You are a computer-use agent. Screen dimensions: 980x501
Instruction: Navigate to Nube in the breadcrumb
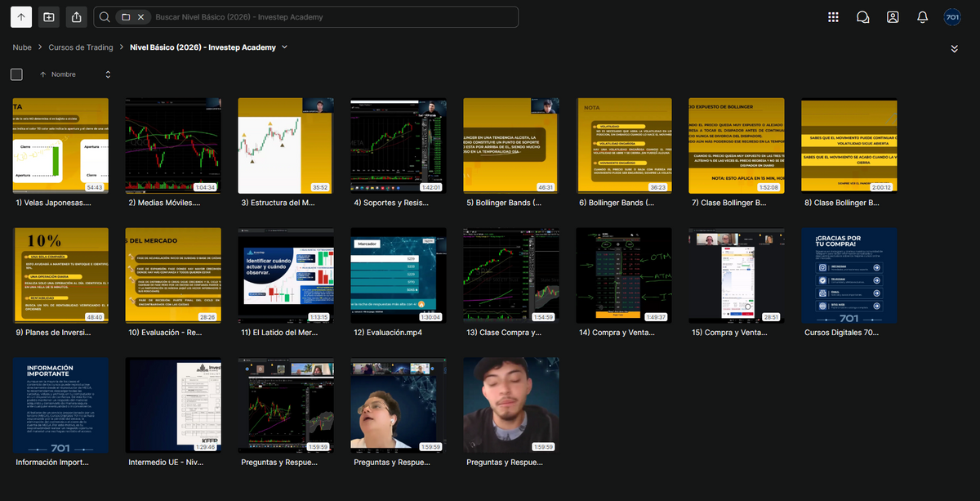point(22,47)
